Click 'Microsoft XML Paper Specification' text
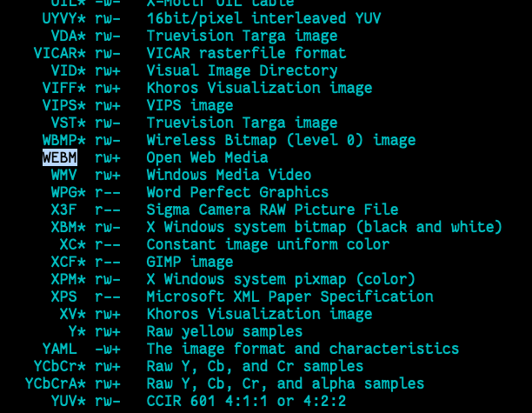Viewport: 532px width, 413px height. click(289, 297)
